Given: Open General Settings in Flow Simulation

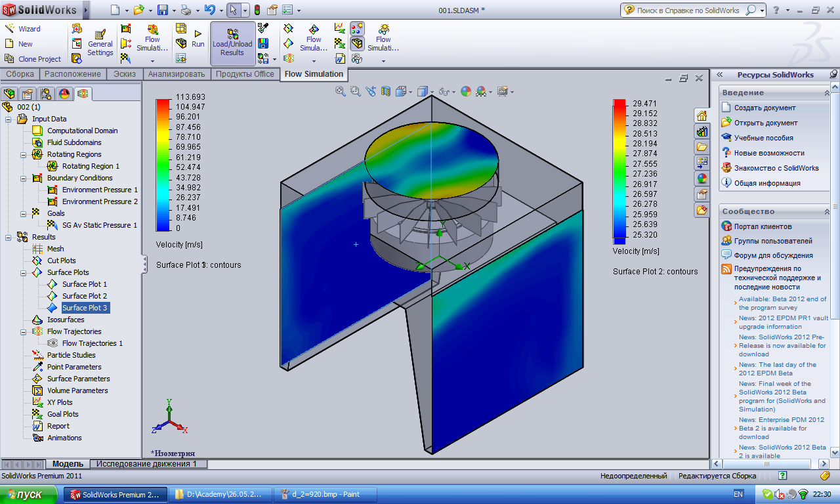Looking at the screenshot, I should (100, 43).
